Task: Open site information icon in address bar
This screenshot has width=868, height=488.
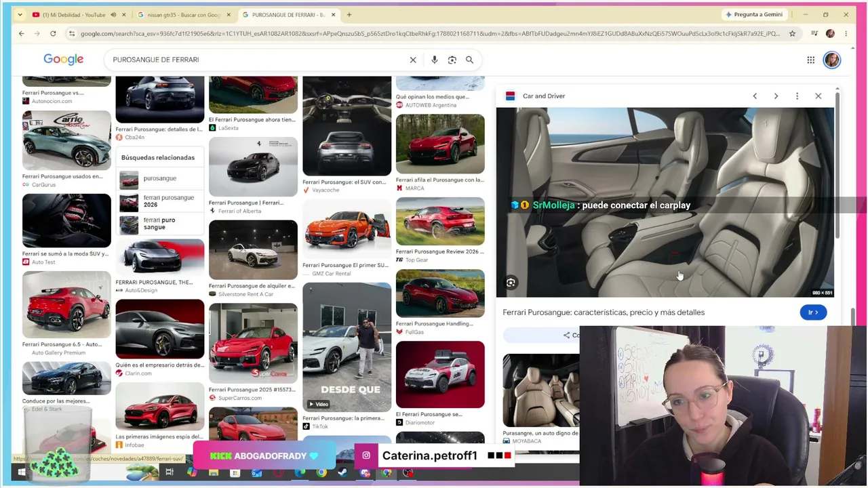Action: click(x=72, y=33)
